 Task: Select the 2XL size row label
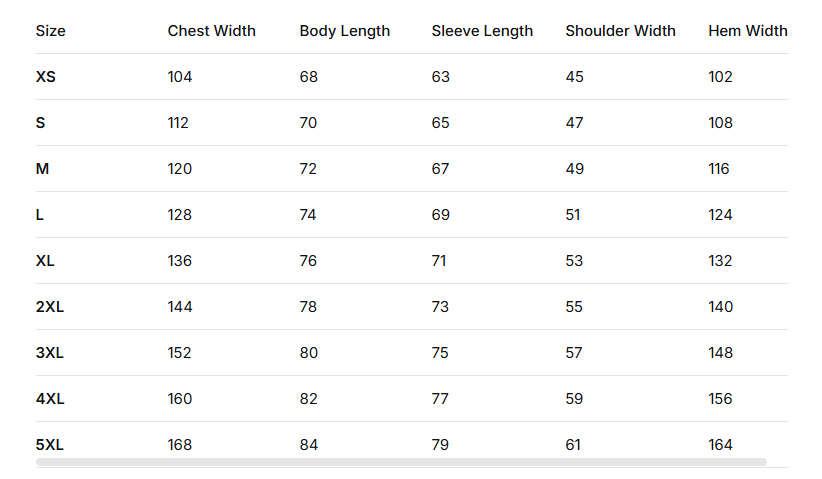pyautogui.click(x=50, y=307)
